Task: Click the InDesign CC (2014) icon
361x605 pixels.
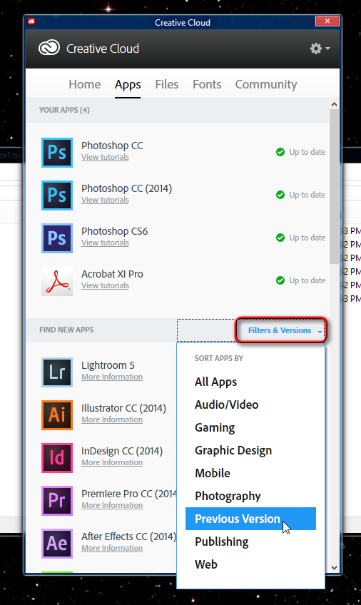Action: (x=57, y=458)
